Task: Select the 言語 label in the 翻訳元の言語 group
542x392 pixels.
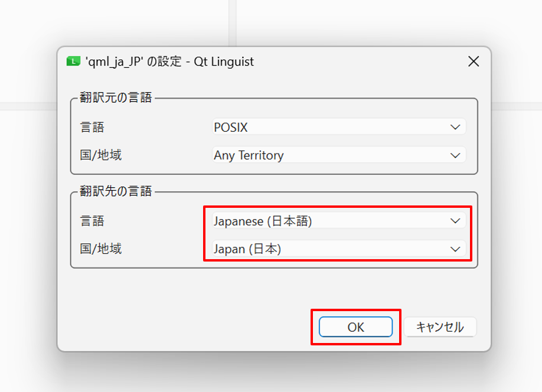Action: (x=92, y=127)
